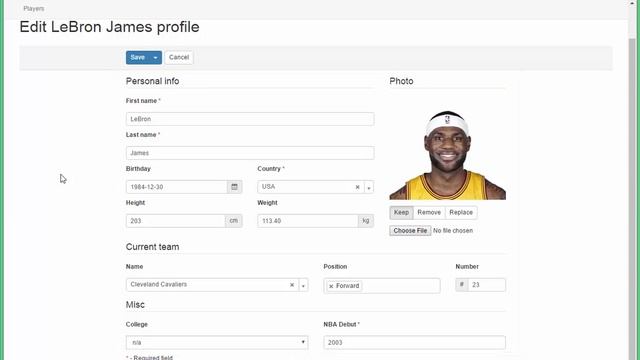
Task: Click the 'Edit LeBron James profile' title
Action: (x=109, y=27)
